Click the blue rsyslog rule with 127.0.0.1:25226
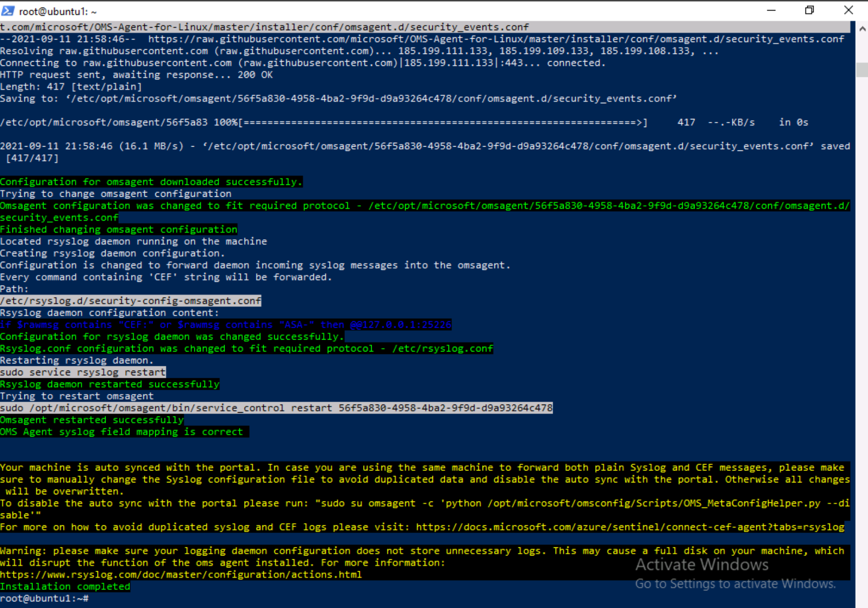This screenshot has height=608, width=868. 225,325
